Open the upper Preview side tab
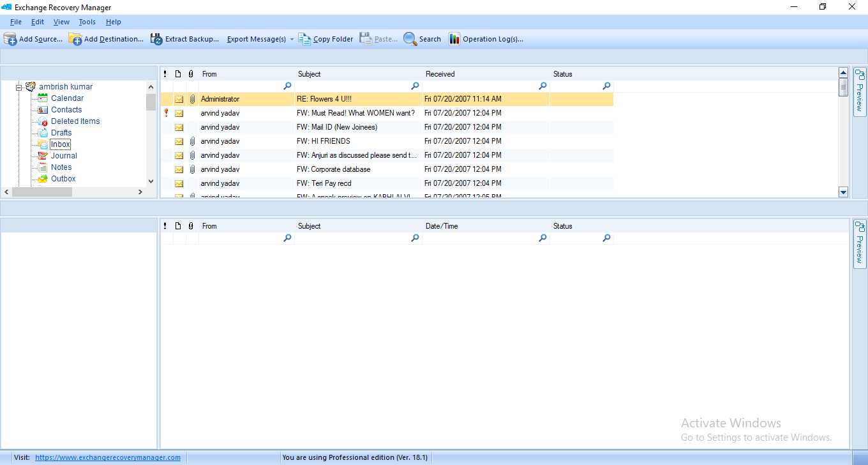868x465 pixels. pyautogui.click(x=860, y=91)
